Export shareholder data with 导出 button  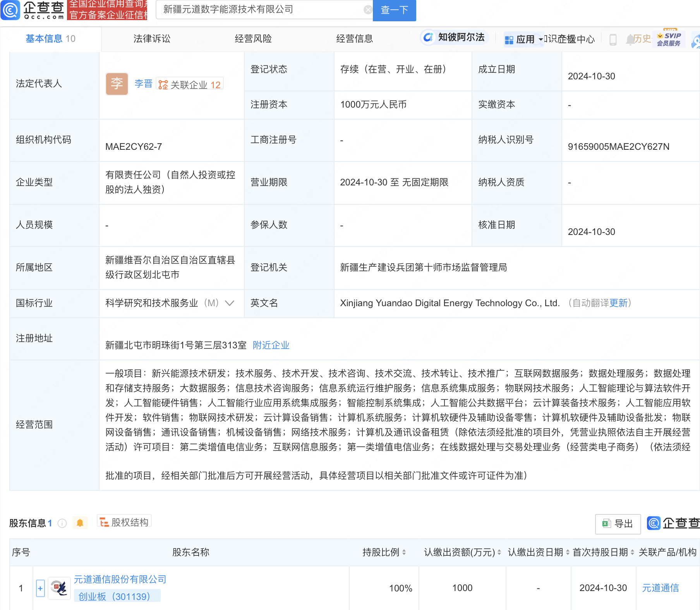coord(618,524)
